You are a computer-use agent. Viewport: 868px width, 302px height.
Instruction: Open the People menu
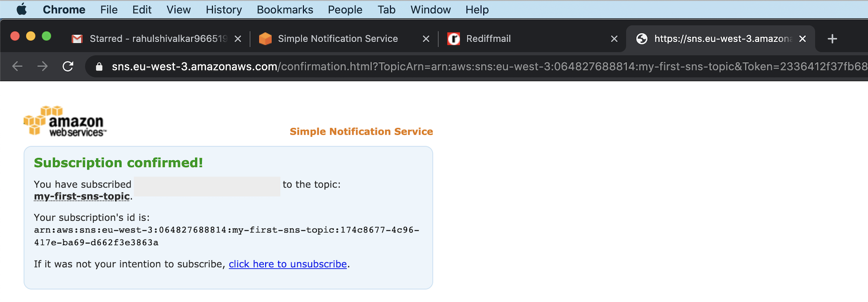coord(345,10)
